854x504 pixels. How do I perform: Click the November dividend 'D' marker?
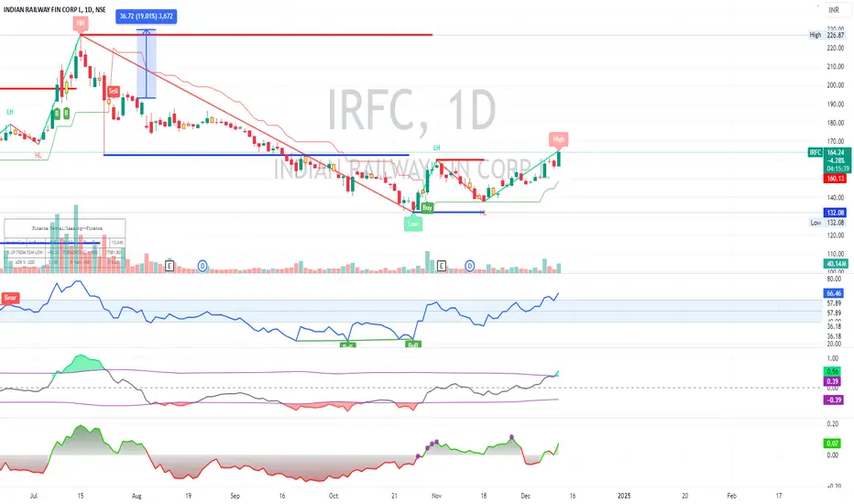tap(469, 266)
